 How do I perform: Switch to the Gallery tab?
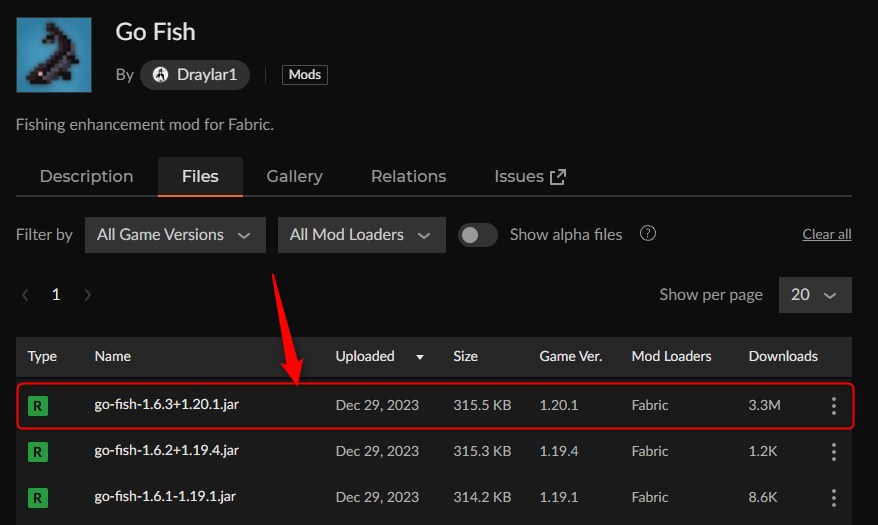294,177
